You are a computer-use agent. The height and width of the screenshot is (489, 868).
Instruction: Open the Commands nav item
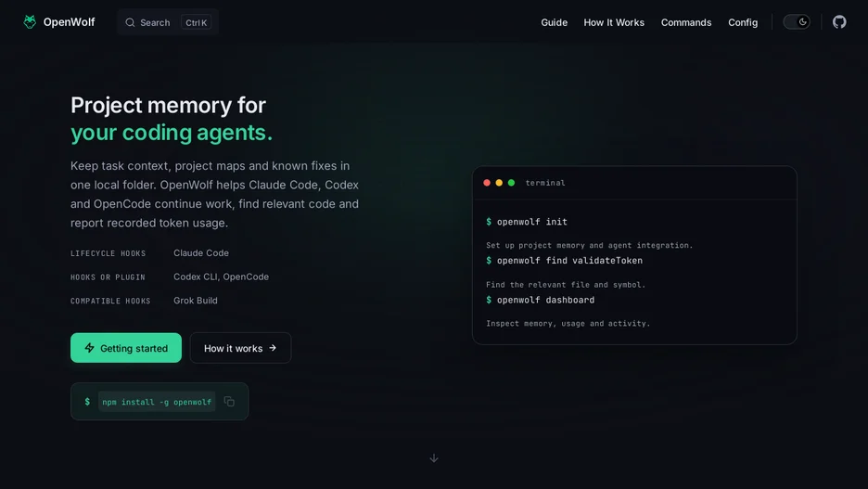tap(686, 22)
